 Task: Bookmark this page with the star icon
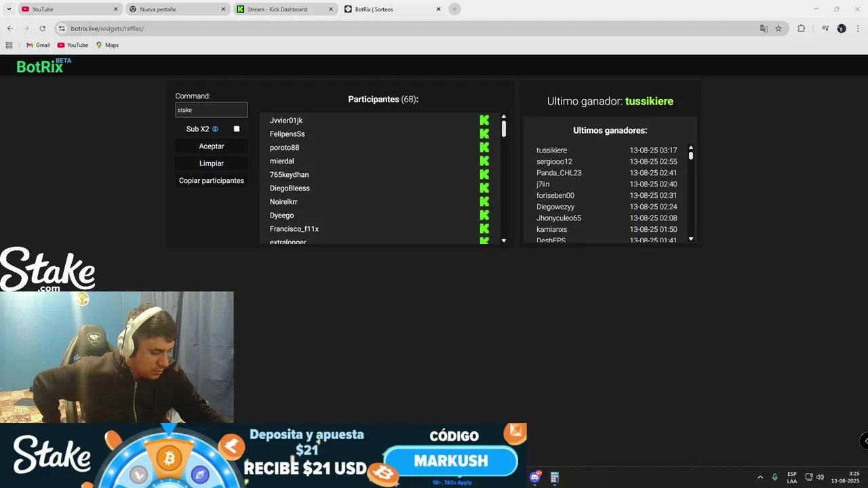coord(778,28)
